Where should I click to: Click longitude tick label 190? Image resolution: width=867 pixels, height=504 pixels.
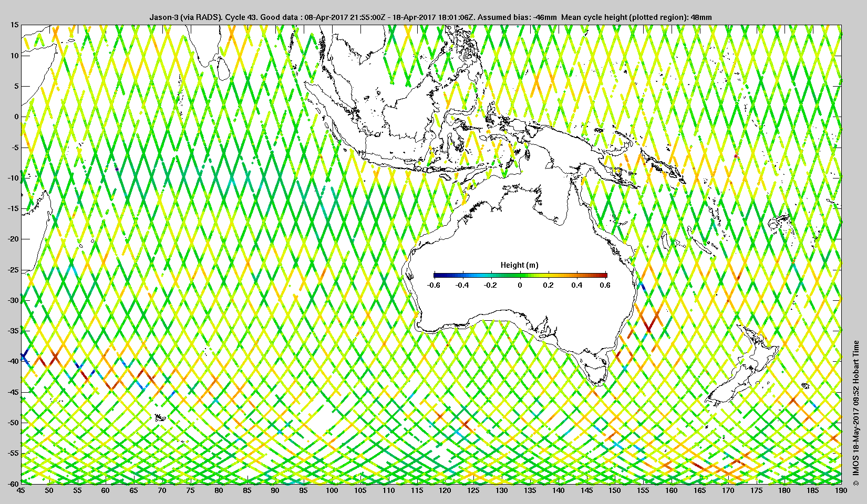[x=841, y=490]
